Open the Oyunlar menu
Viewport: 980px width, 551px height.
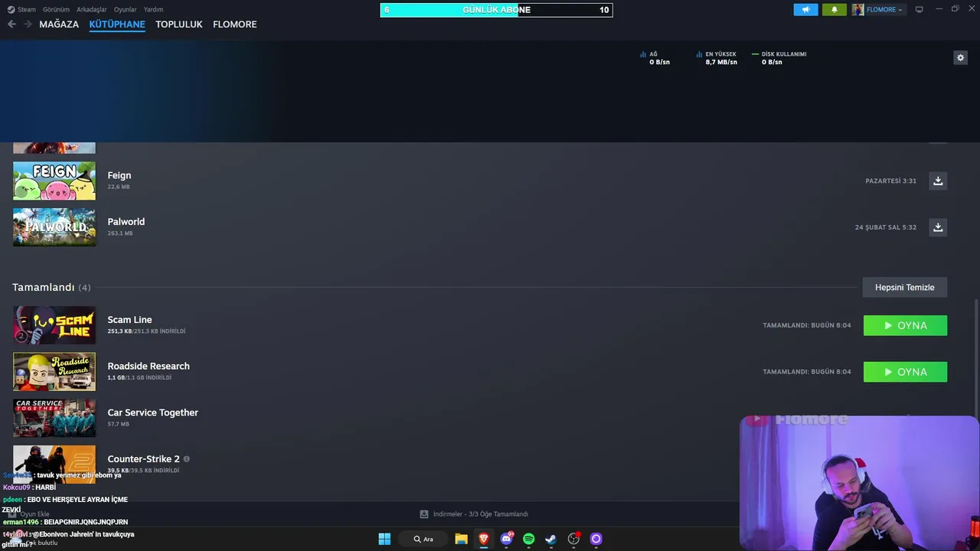click(126, 9)
